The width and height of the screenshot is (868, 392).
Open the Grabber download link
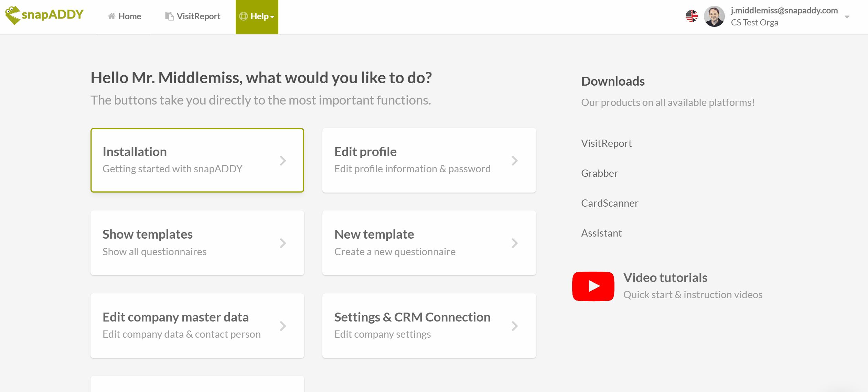tap(599, 173)
